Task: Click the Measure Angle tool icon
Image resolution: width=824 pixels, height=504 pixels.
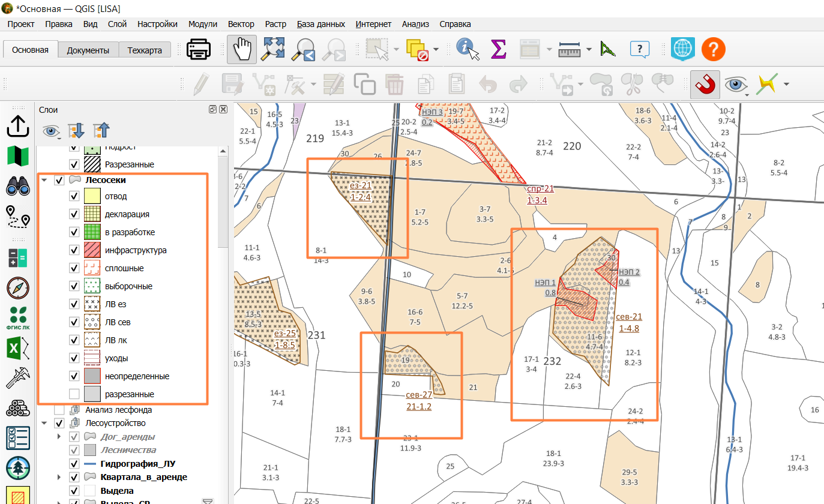Action: click(x=608, y=49)
